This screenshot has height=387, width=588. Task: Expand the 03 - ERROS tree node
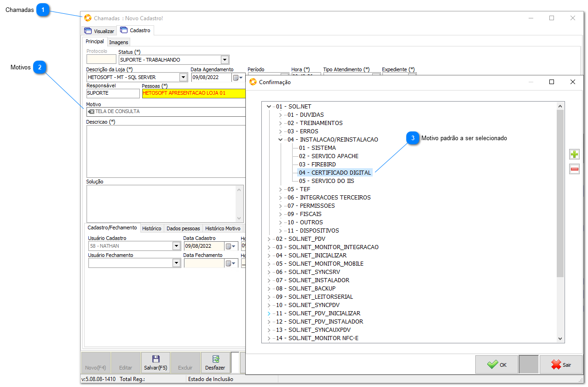(x=280, y=131)
